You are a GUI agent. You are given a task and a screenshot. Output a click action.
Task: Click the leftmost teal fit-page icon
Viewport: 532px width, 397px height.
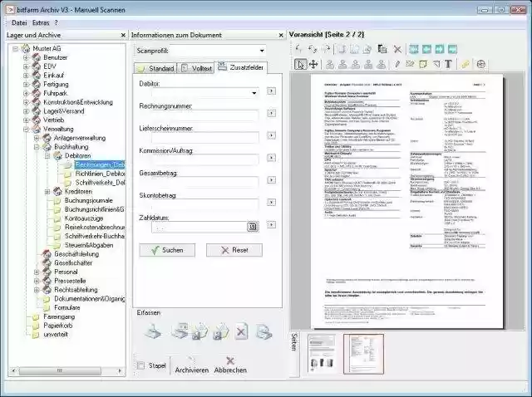414,49
